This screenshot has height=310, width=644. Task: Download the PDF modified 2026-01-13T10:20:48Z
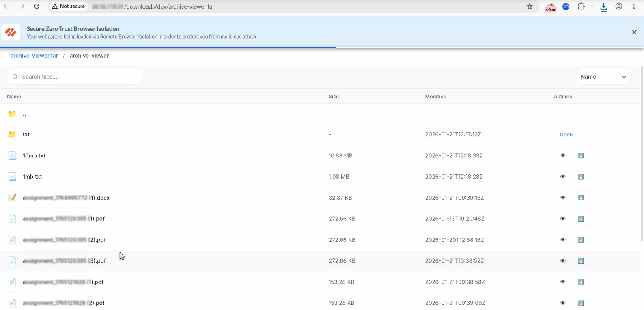[x=581, y=219]
